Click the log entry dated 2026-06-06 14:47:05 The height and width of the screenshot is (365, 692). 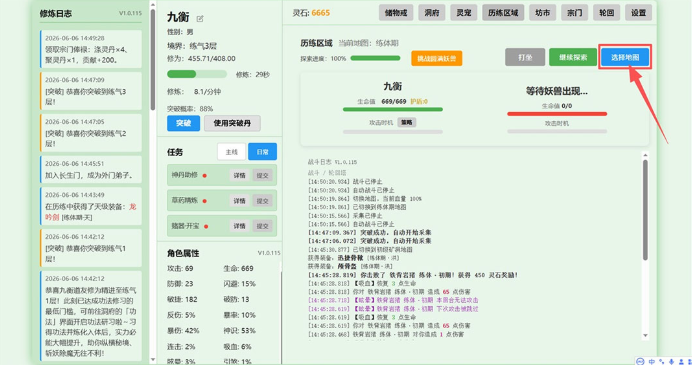[91, 132]
